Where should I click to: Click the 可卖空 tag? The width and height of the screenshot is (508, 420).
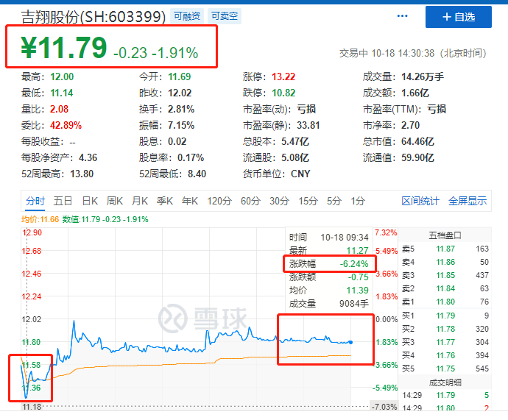click(225, 16)
